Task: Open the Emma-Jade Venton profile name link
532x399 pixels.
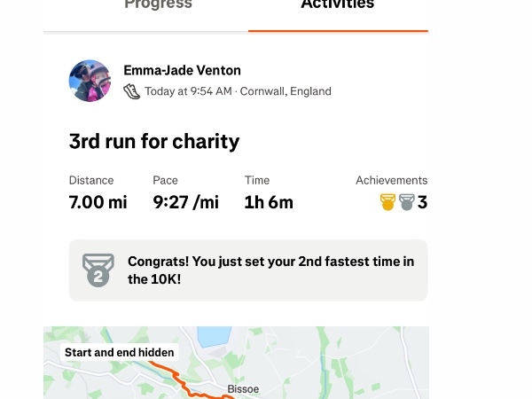Action: pos(182,70)
